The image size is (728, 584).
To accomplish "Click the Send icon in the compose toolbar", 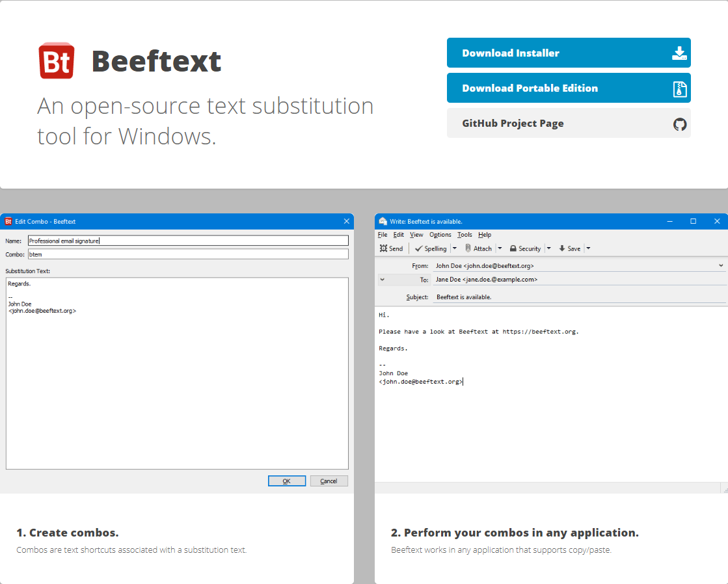I will [x=383, y=248].
